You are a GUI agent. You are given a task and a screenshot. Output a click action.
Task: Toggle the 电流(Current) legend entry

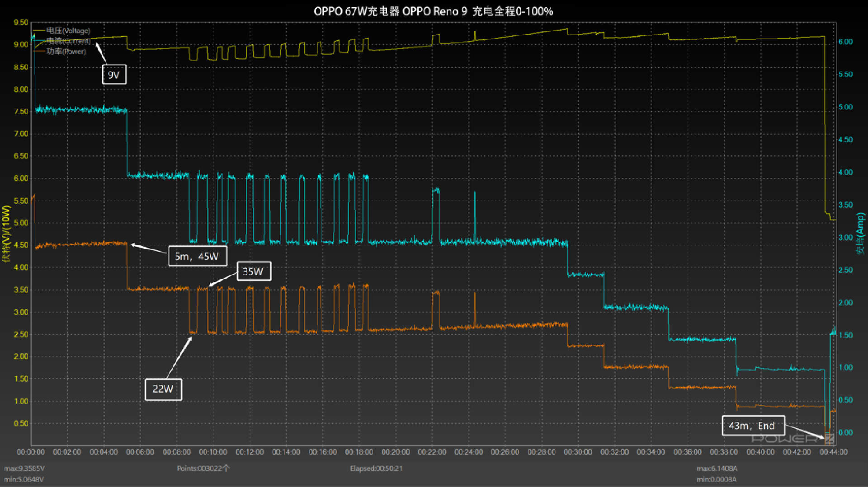click(68, 41)
